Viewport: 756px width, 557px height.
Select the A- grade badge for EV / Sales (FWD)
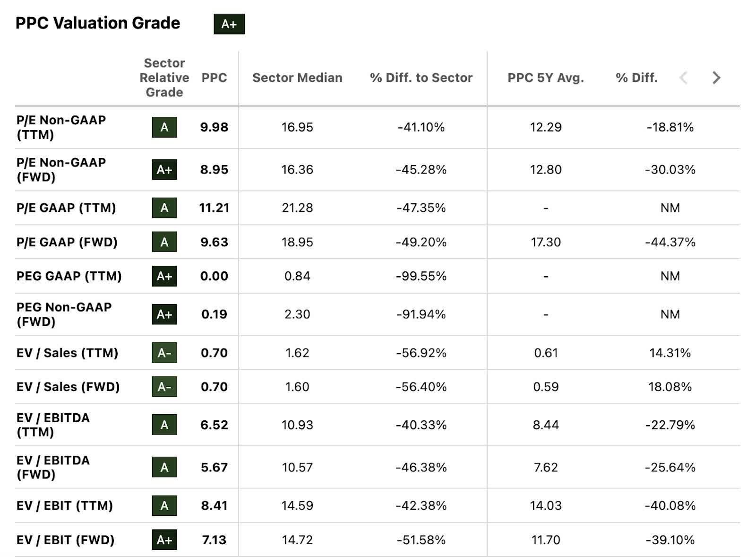(164, 387)
